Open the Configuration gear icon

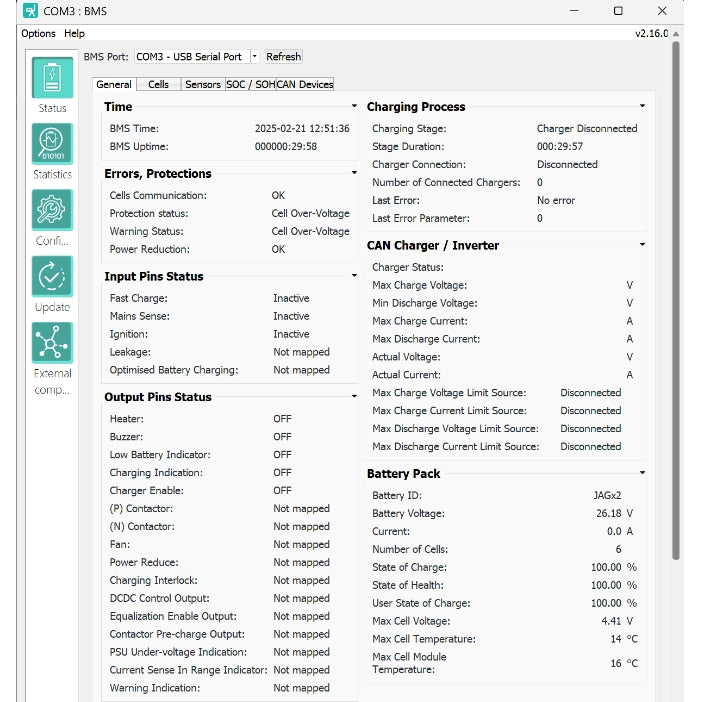coord(52,210)
